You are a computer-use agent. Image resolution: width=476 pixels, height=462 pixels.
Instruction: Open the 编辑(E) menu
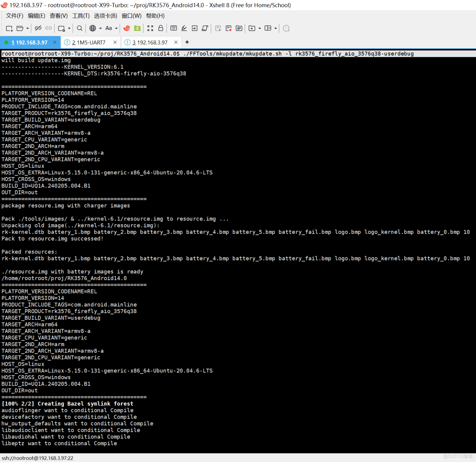pos(37,16)
